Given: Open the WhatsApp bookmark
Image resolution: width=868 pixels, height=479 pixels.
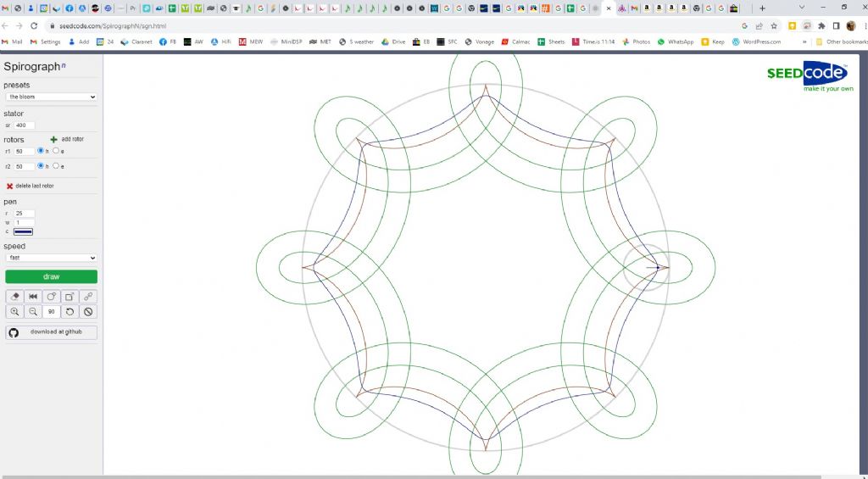Looking at the screenshot, I should click(676, 42).
